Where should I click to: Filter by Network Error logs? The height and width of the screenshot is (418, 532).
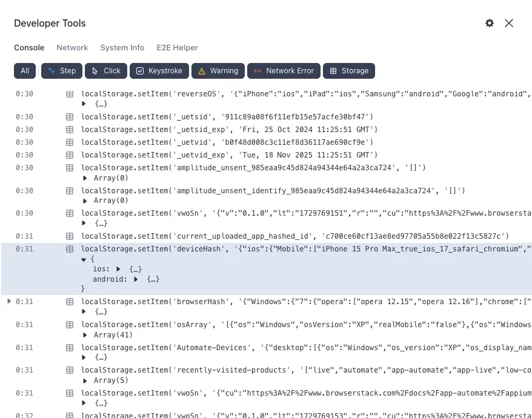click(x=284, y=71)
